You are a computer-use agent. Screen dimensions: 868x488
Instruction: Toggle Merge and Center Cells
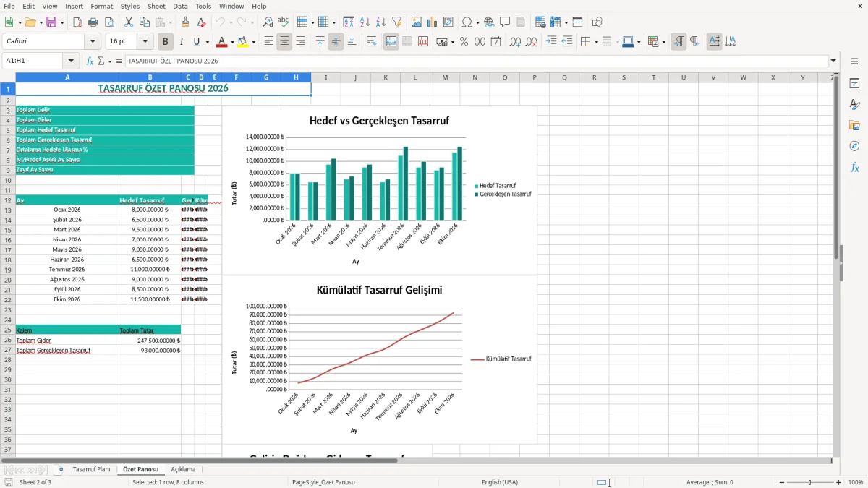coord(391,42)
